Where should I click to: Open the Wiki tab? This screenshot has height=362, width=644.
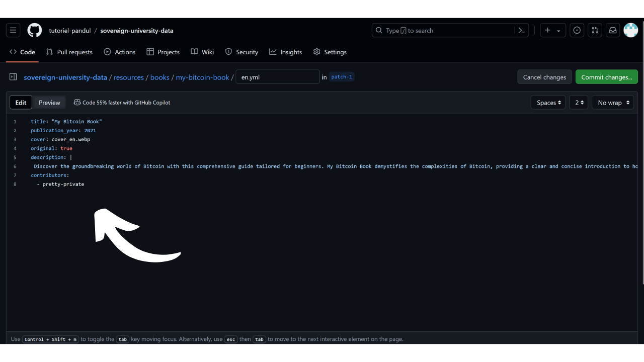pyautogui.click(x=202, y=52)
